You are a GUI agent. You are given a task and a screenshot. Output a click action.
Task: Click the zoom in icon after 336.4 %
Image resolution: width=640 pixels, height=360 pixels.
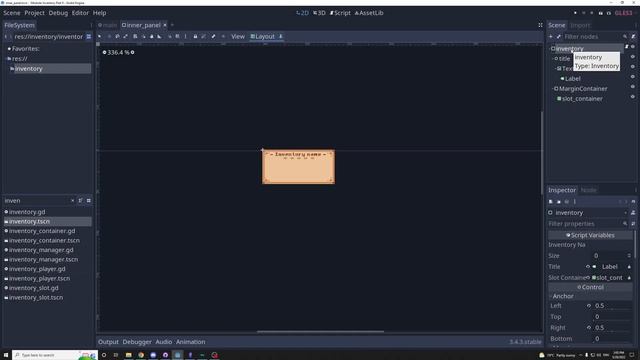pyautogui.click(x=132, y=52)
